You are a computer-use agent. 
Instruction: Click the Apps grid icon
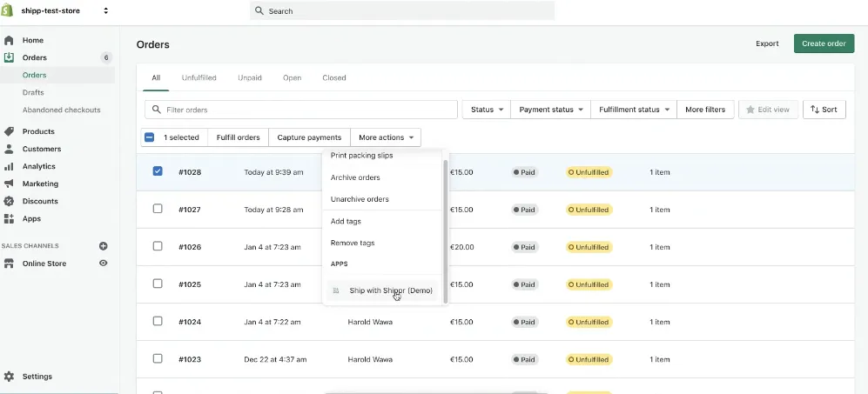pos(9,218)
